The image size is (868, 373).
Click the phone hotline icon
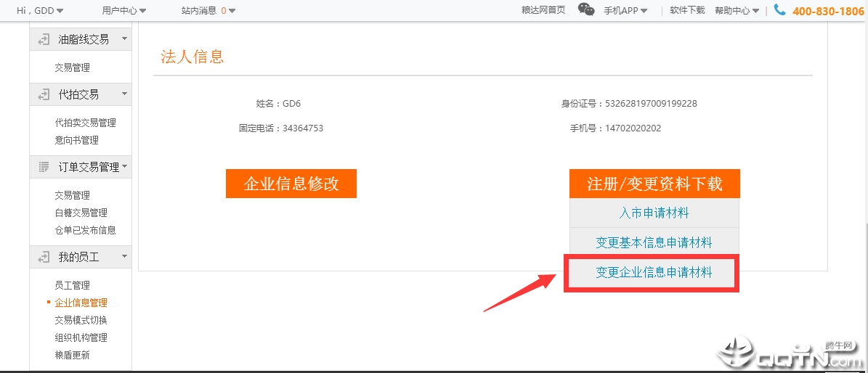[x=780, y=10]
